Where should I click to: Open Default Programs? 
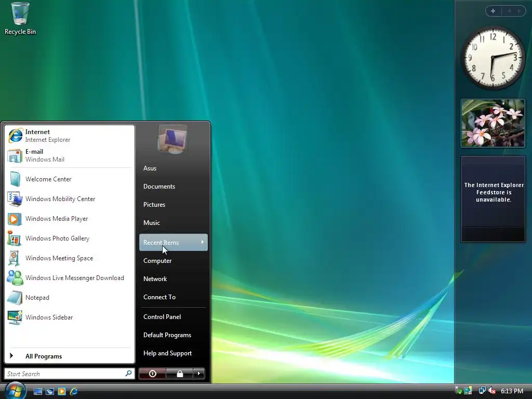click(x=174, y=335)
